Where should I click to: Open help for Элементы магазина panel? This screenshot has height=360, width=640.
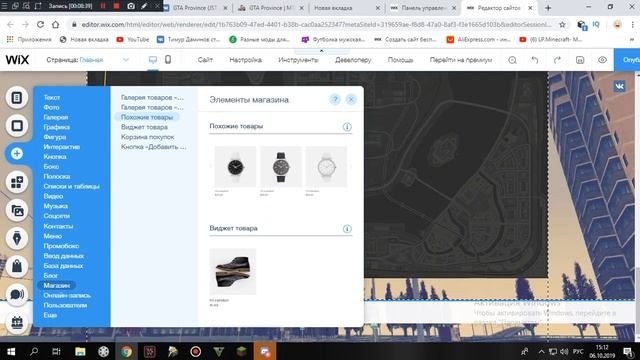pyautogui.click(x=335, y=100)
